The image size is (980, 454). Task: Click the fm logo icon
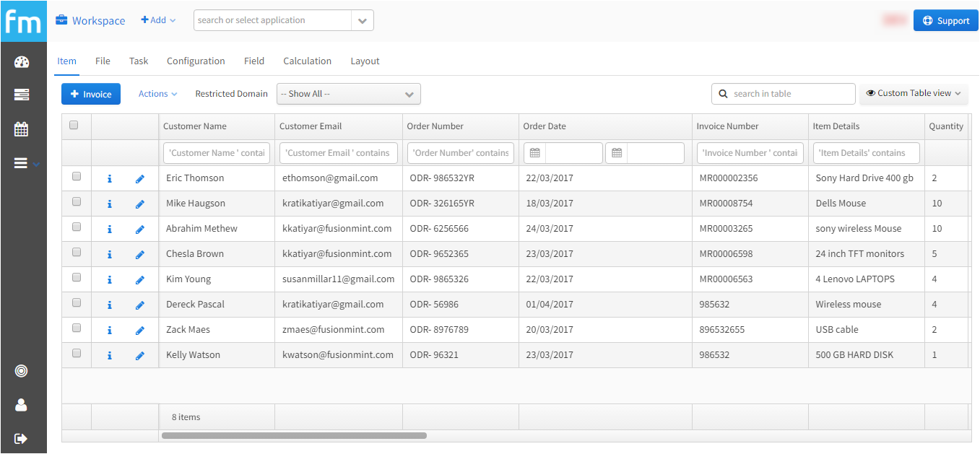(x=23, y=21)
